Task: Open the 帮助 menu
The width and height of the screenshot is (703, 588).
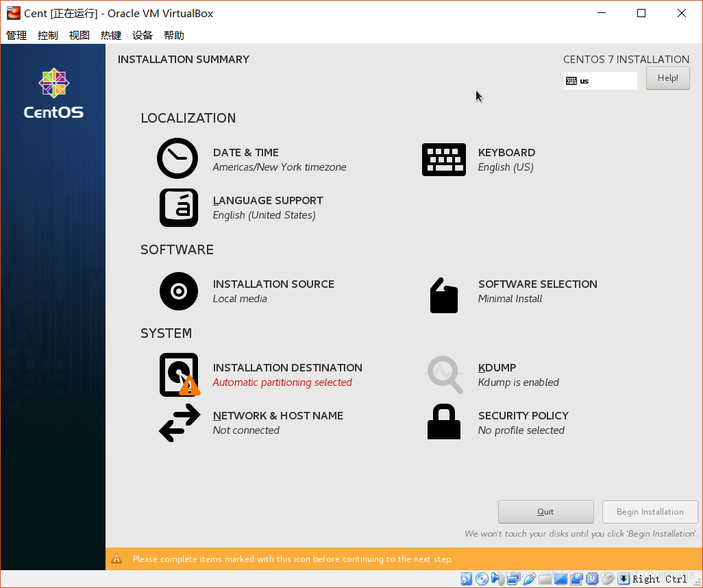Action: coord(174,36)
